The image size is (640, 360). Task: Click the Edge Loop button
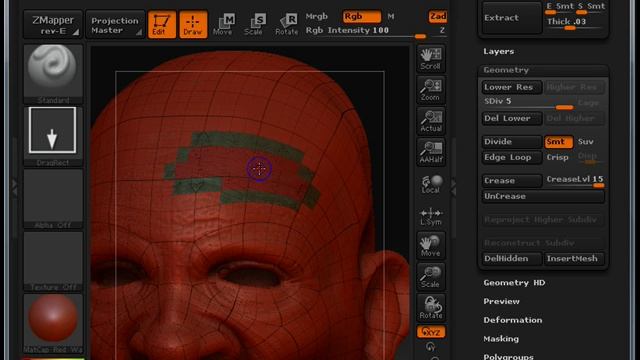tap(512, 158)
